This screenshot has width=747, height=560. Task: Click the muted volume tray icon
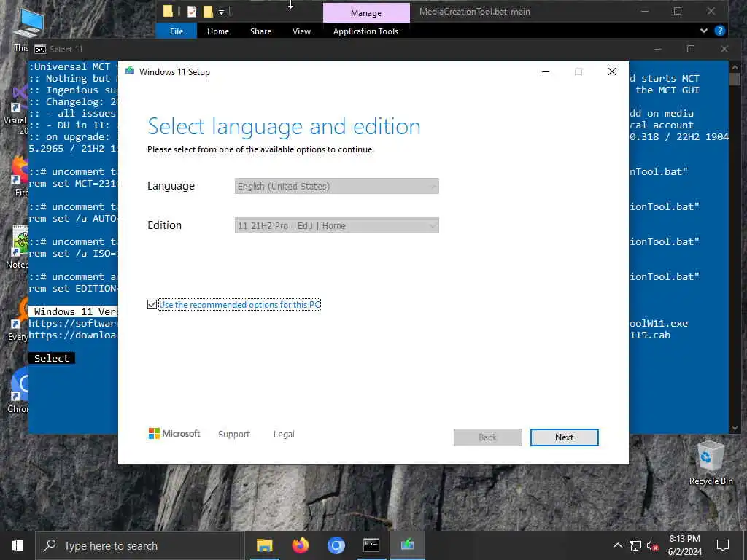[x=652, y=545]
